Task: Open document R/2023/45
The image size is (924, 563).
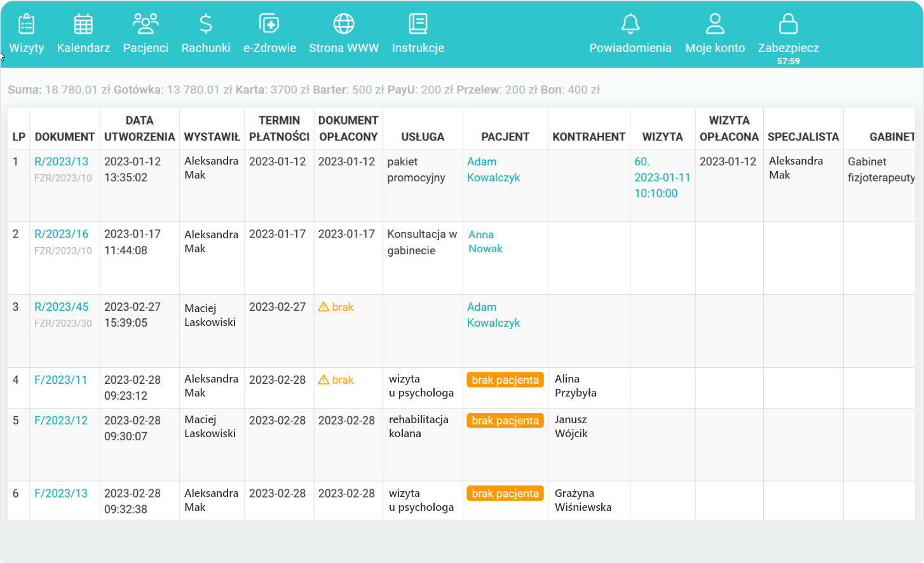Action: [x=62, y=307]
